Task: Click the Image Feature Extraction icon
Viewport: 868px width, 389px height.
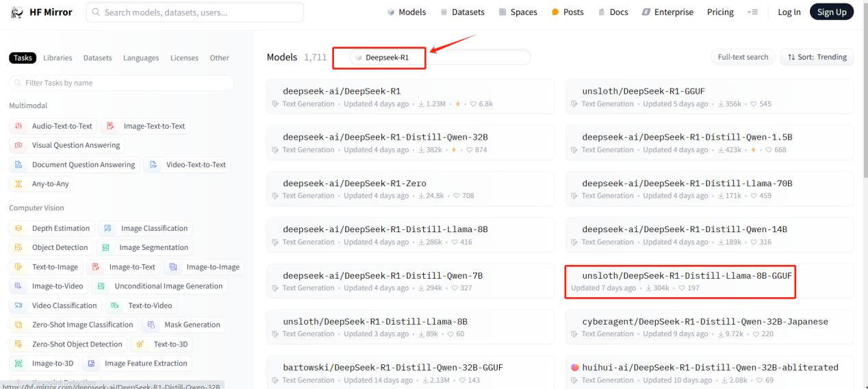Action: tap(91, 363)
